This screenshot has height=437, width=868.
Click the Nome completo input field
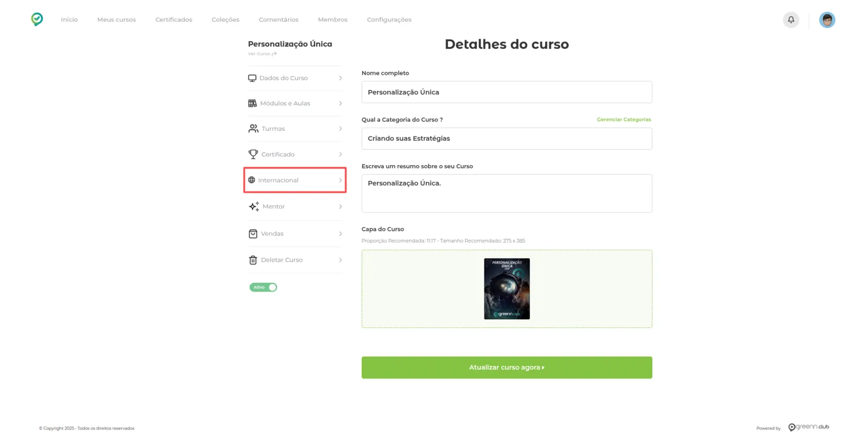[x=507, y=92]
